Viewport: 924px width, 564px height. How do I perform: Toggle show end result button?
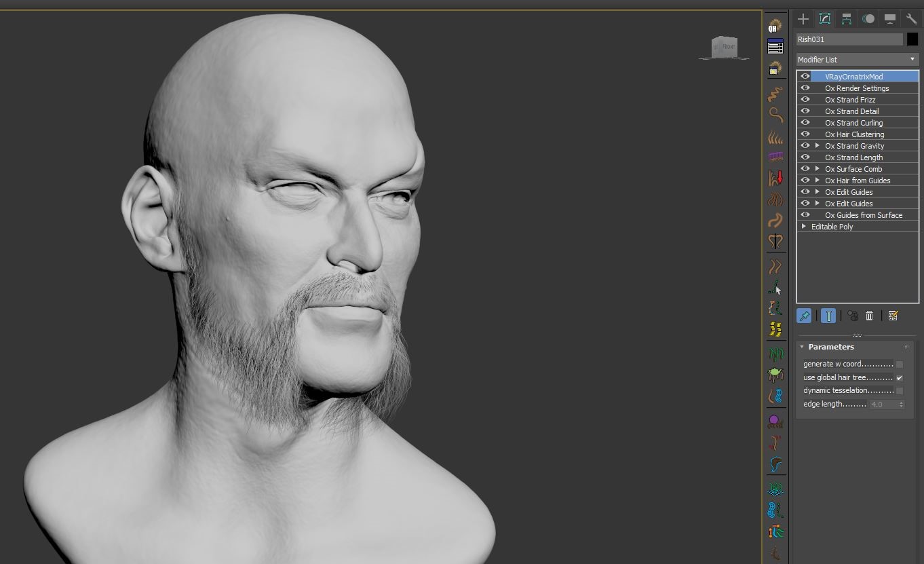828,316
